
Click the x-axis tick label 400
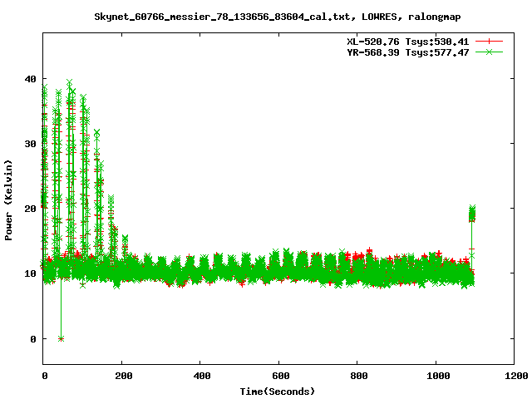[x=202, y=376]
